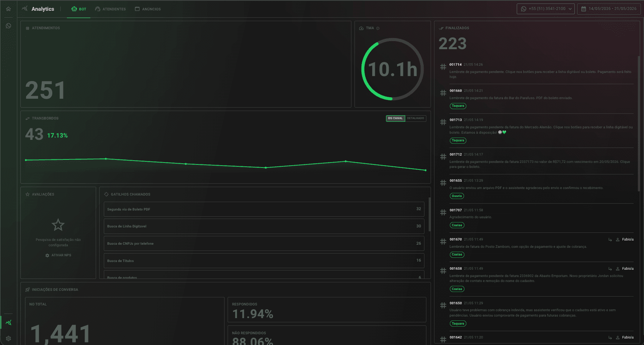Screen dimensions: 644x345
Task: Open ticket 001650 hash icon
Action: pyautogui.click(x=443, y=305)
